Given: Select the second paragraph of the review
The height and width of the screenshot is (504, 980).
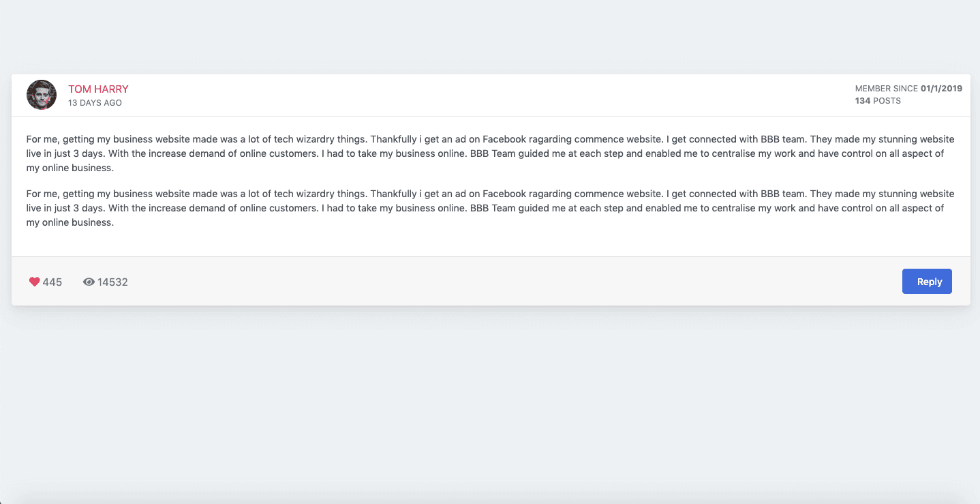Looking at the screenshot, I should coord(477,207).
